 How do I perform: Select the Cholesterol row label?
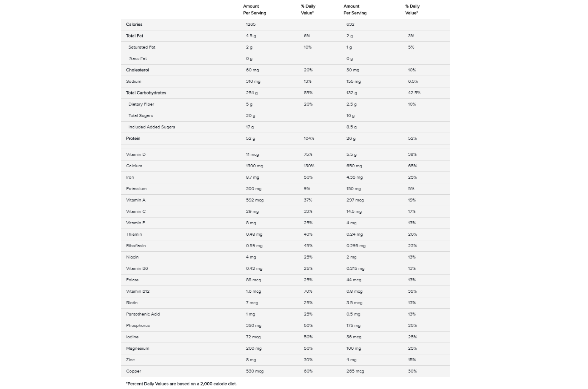coord(137,70)
